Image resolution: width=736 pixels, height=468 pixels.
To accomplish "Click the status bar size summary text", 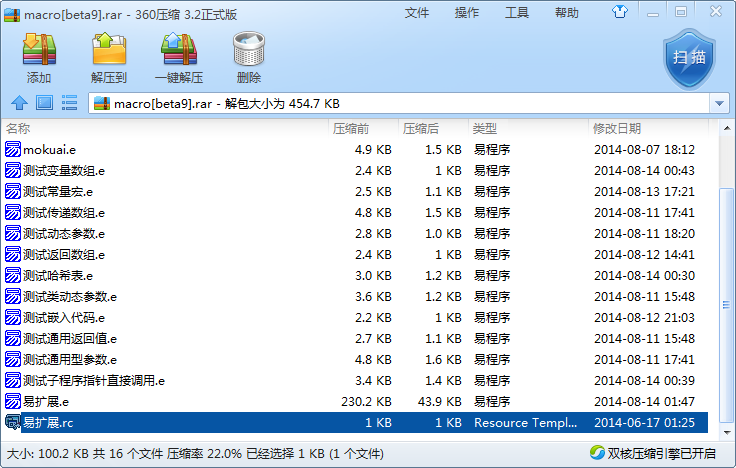I will click(x=195, y=454).
